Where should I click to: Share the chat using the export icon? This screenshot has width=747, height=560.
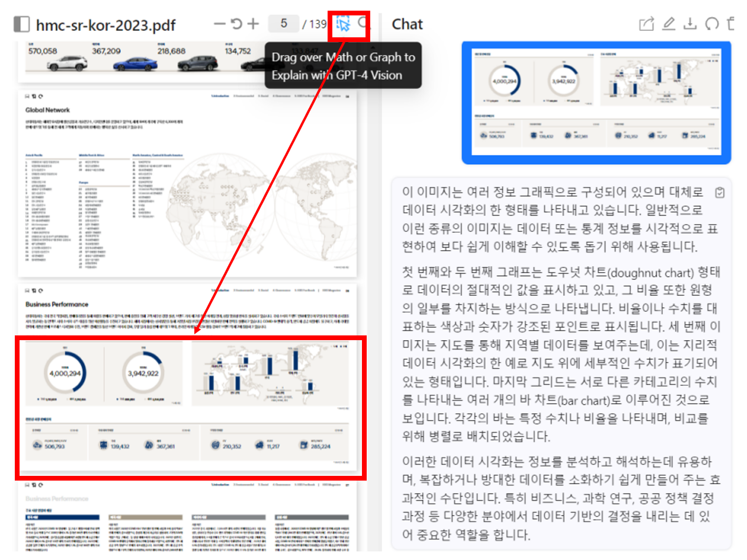646,24
